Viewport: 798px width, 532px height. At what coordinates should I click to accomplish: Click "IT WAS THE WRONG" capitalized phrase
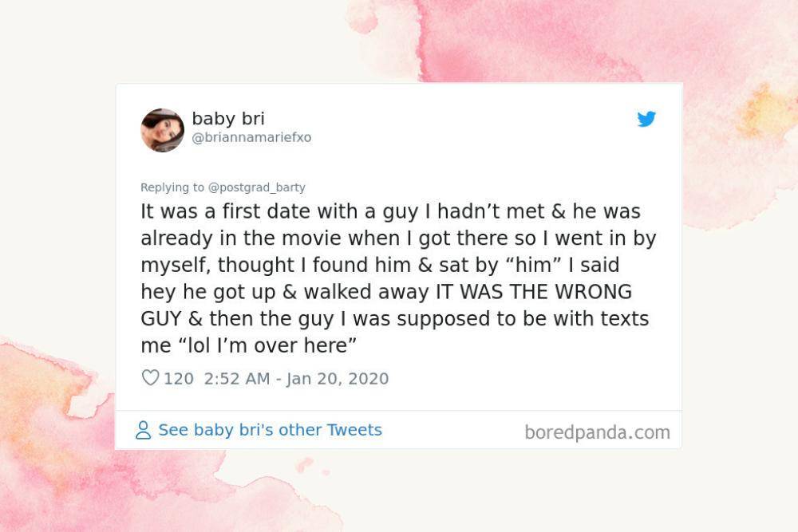[534, 292]
